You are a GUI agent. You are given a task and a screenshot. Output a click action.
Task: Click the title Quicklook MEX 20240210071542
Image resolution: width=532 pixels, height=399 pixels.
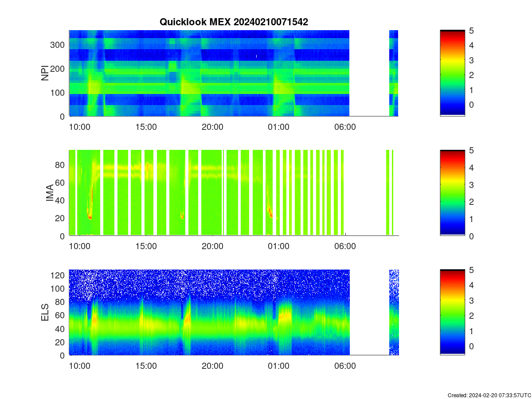[x=234, y=22]
